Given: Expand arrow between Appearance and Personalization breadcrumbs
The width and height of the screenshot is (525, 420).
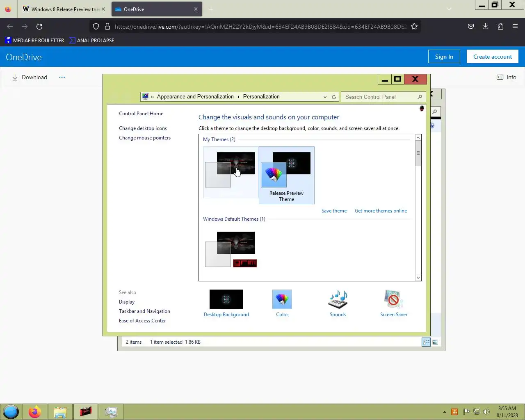Looking at the screenshot, I should tap(238, 97).
